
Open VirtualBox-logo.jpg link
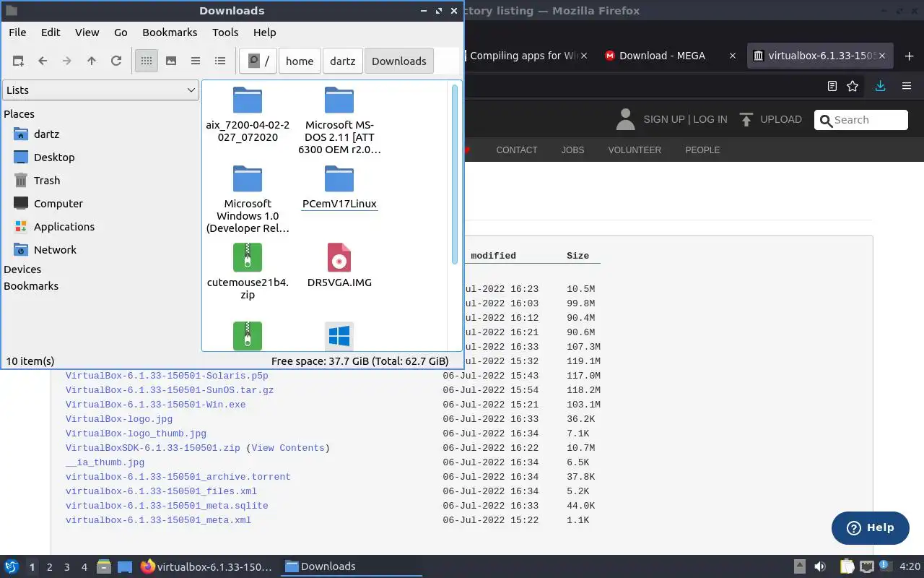(119, 419)
